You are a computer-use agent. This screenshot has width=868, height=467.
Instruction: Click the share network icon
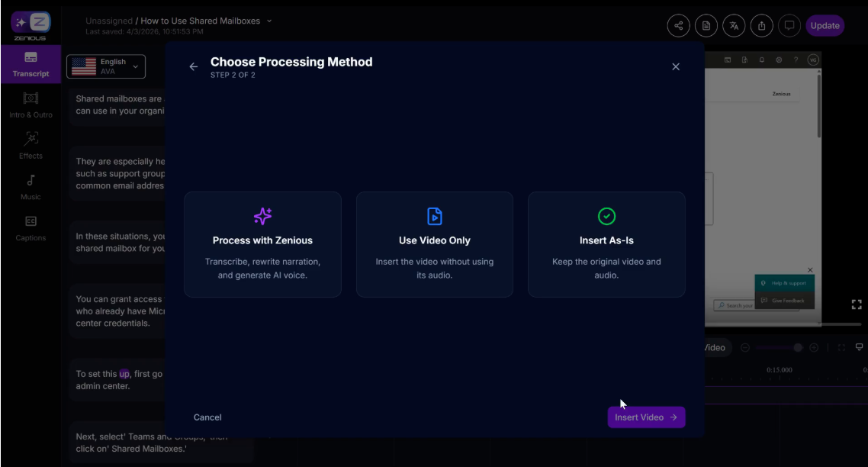pos(678,25)
